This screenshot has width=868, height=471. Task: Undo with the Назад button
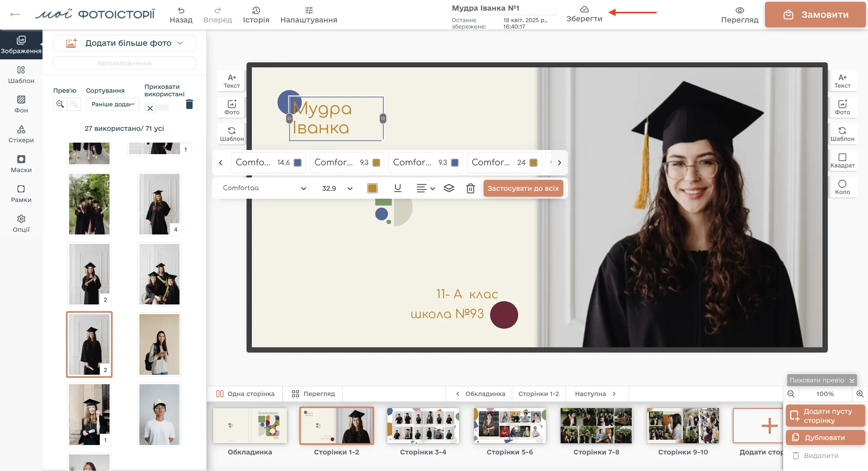tap(181, 15)
